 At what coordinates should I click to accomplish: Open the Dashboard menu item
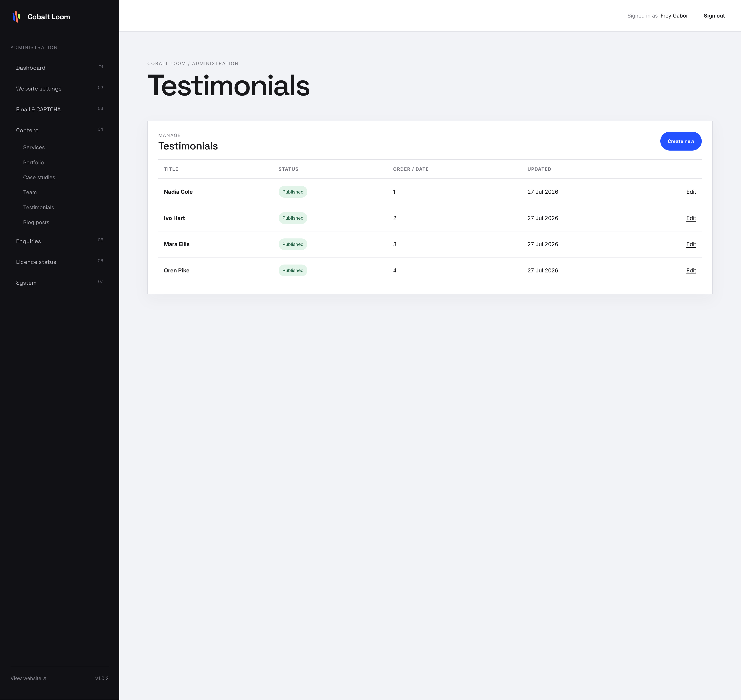[59, 68]
